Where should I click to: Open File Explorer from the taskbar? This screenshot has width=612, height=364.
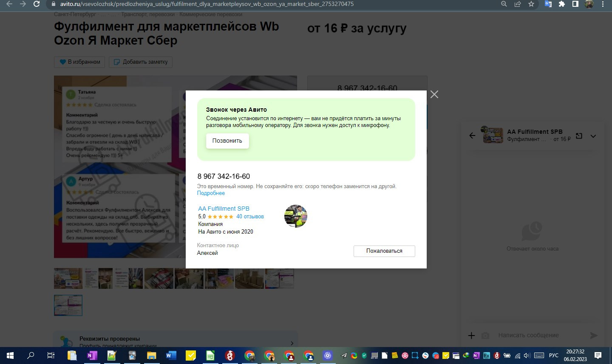point(151,356)
